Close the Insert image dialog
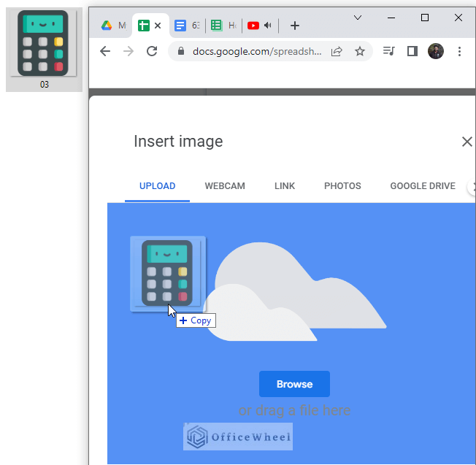Viewport: 476px width, 465px height. pyautogui.click(x=467, y=142)
